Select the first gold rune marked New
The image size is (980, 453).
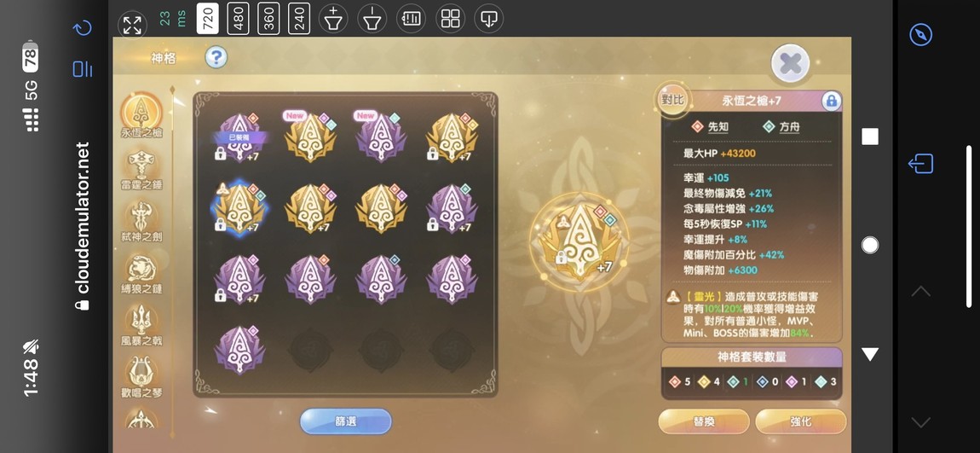click(311, 137)
